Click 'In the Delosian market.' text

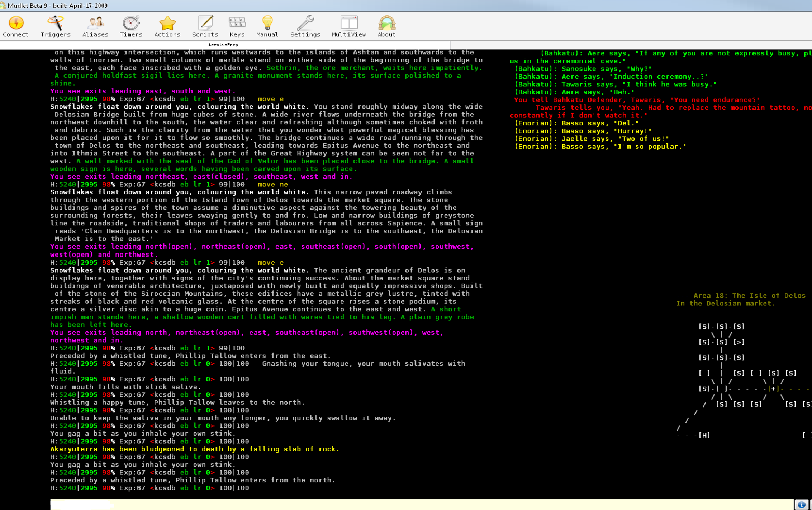pyautogui.click(x=726, y=304)
